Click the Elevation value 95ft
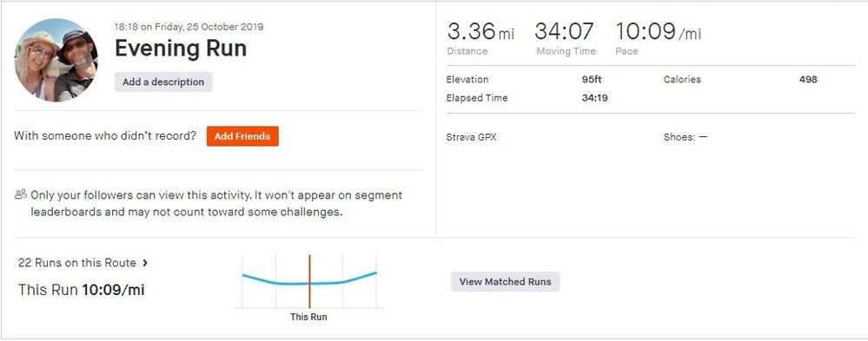Screen dimensions: 868x341 (592, 79)
